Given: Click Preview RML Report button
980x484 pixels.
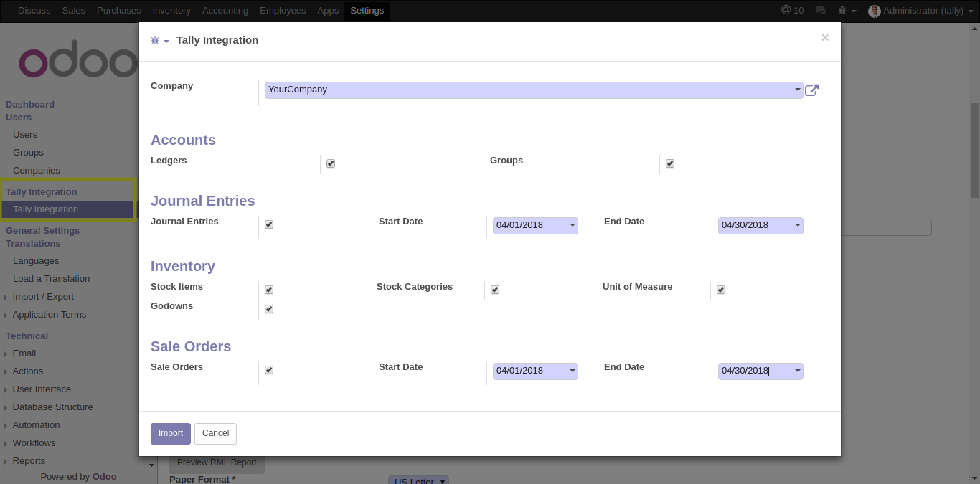Looking at the screenshot, I should tap(217, 463).
